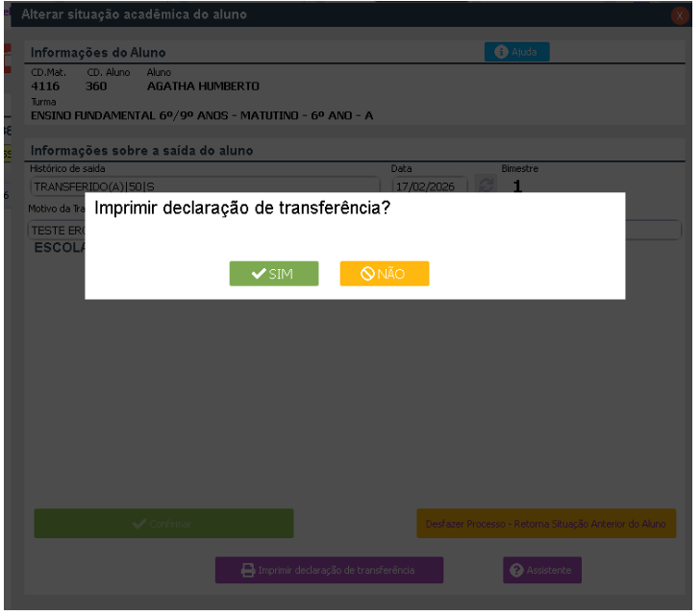Click the CD.Mat. value 4116
Screen dimensions: 700x615
(x=45, y=86)
